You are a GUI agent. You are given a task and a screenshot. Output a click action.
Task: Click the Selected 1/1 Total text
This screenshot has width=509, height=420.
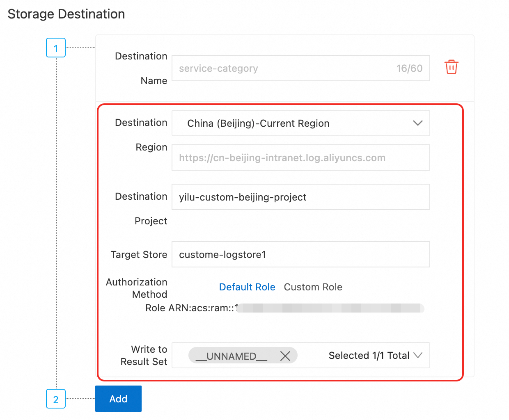(369, 356)
